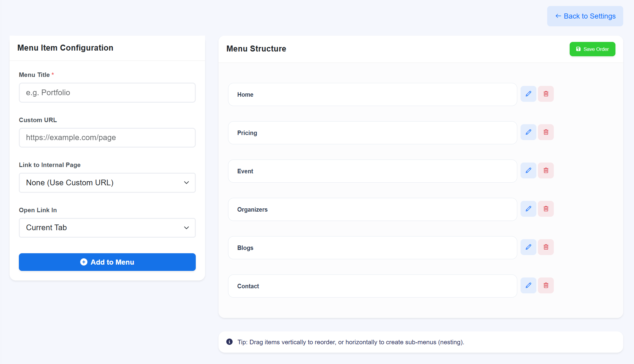Open the Link to Internal Page dropdown
The height and width of the screenshot is (364, 634).
click(107, 183)
